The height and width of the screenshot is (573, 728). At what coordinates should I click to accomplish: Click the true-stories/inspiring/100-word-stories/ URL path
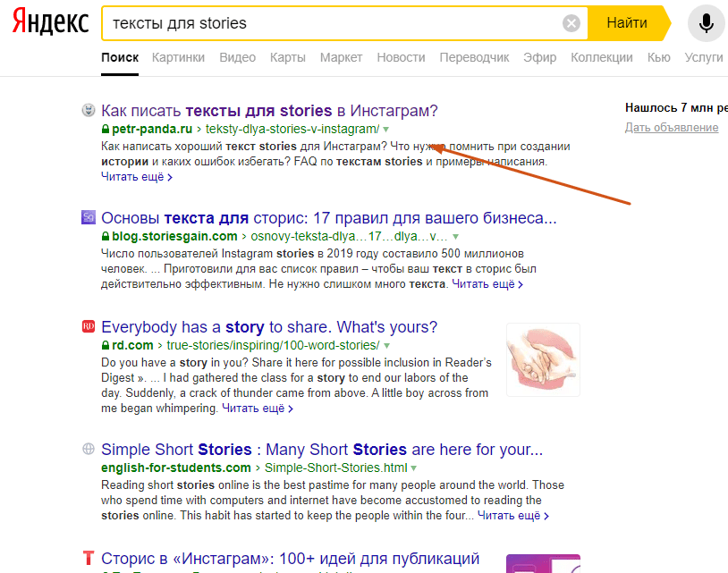point(273,345)
